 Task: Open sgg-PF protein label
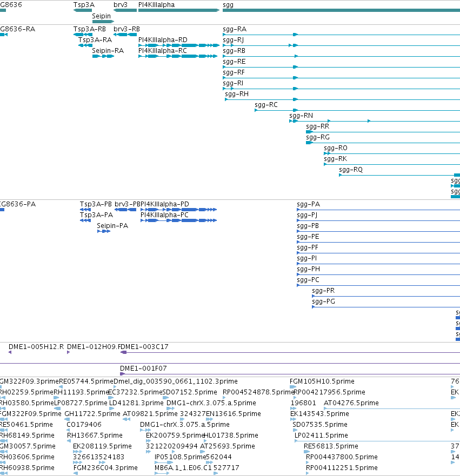click(x=308, y=247)
